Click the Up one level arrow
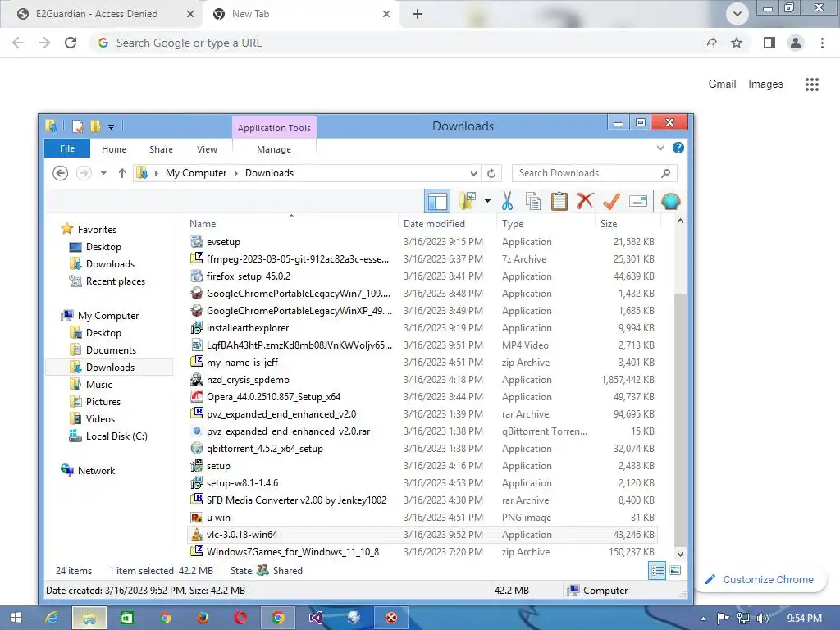Image resolution: width=840 pixels, height=630 pixels. 122,173
